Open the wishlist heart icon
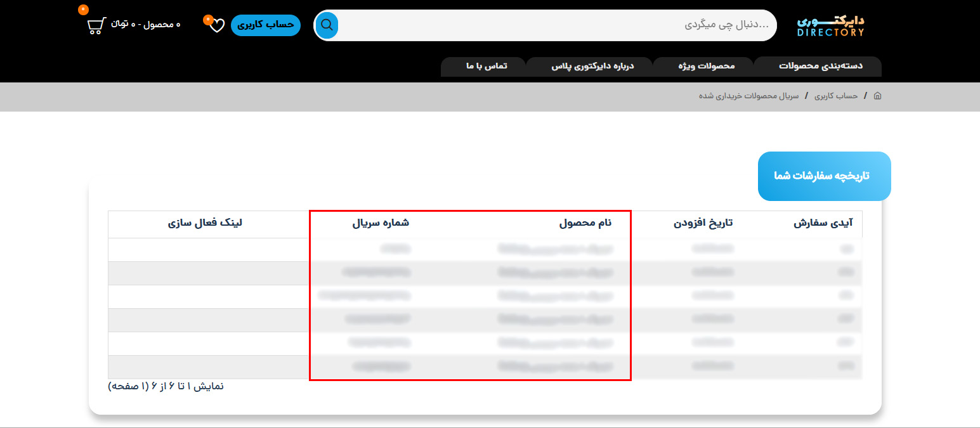Viewport: 980px width, 428px height. coord(217,25)
